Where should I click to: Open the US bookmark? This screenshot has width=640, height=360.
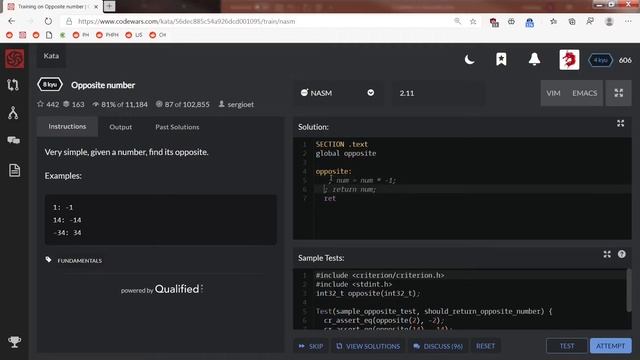pyautogui.click(x=134, y=35)
